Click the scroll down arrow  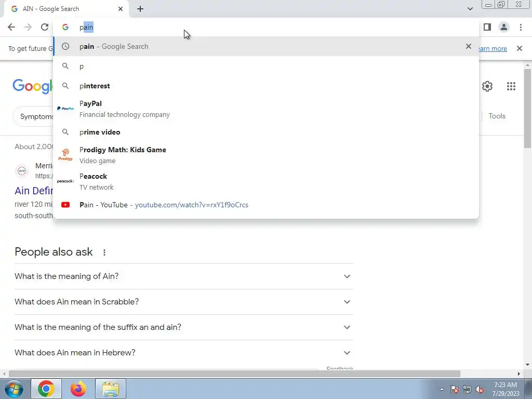coord(528,365)
